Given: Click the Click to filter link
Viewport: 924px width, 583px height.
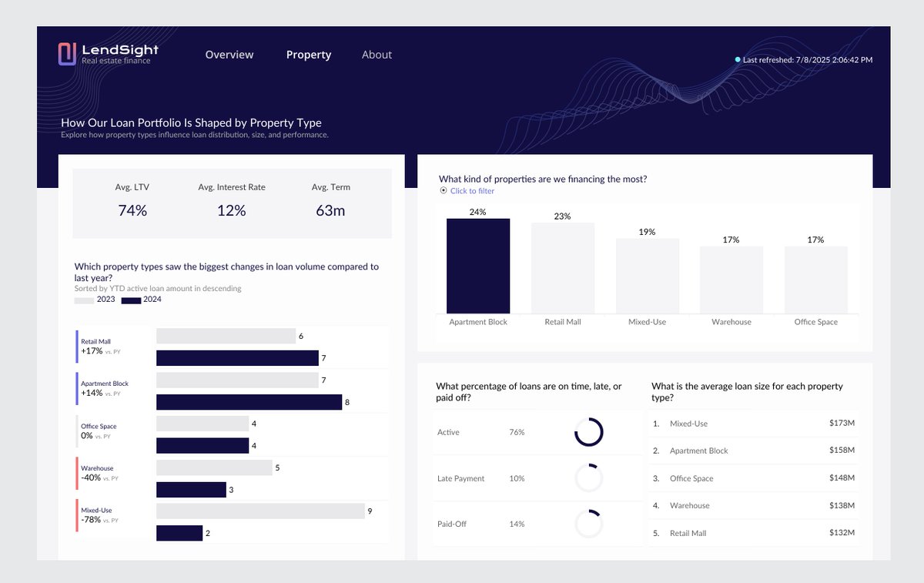Looking at the screenshot, I should pyautogui.click(x=472, y=191).
